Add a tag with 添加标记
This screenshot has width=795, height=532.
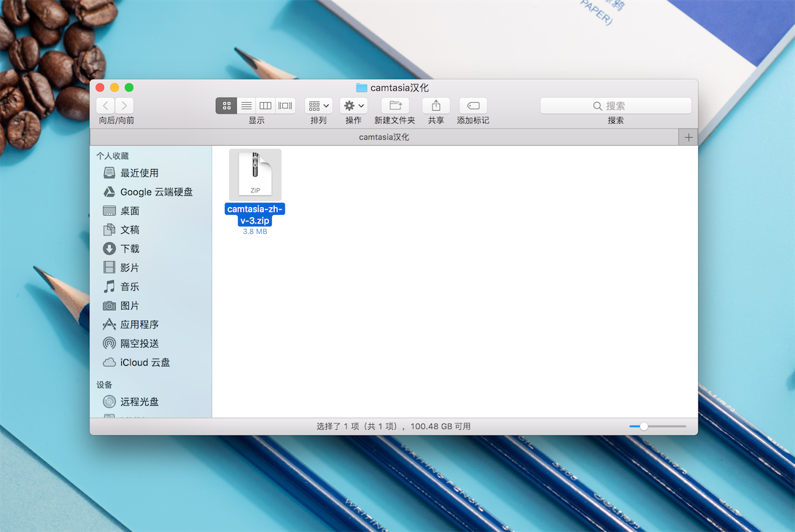click(473, 106)
